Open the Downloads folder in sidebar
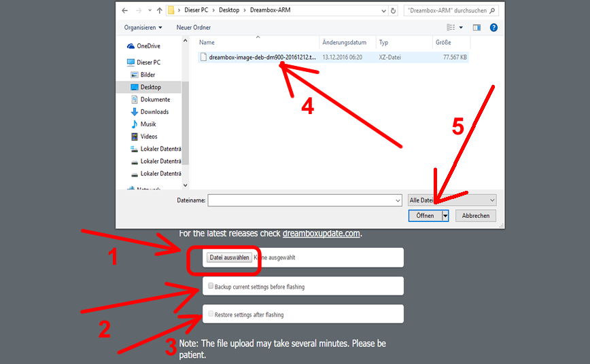Image resolution: width=590 pixels, height=364 pixels. (x=154, y=112)
